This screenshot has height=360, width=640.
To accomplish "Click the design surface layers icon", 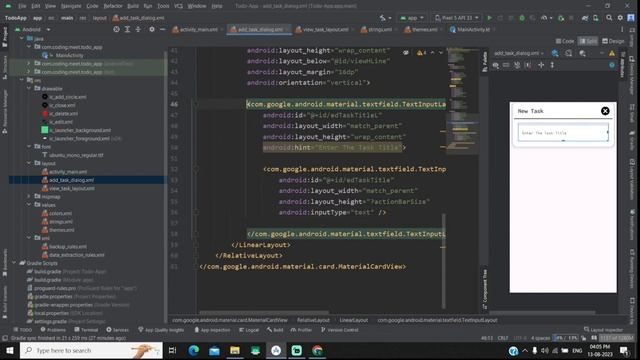I will [x=555, y=53].
